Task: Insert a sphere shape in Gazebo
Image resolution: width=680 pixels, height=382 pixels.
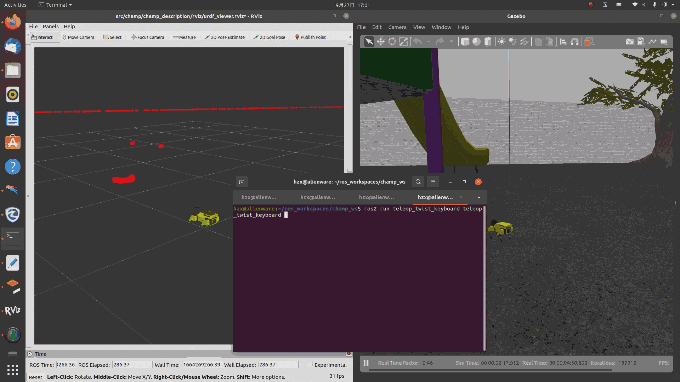Action: point(476,42)
